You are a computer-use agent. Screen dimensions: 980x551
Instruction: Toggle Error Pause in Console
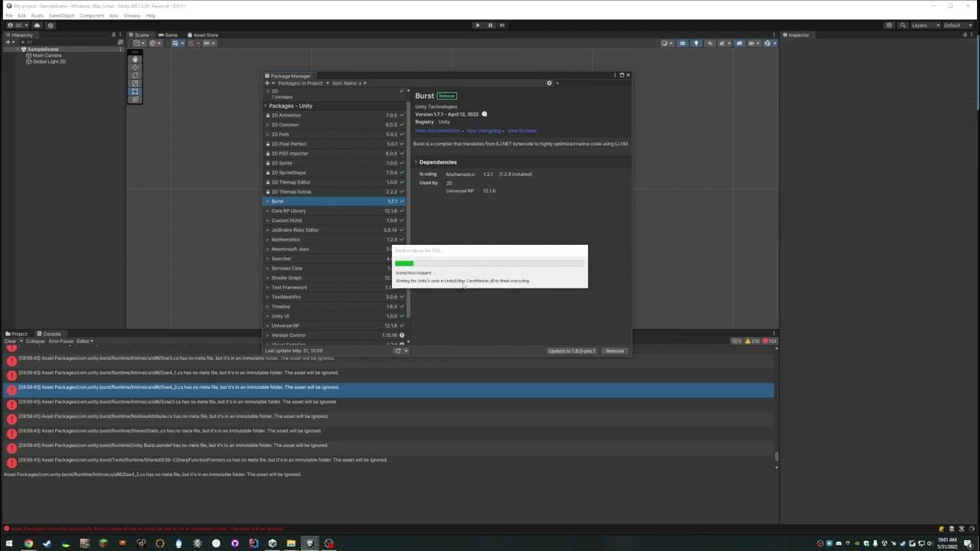pyautogui.click(x=60, y=341)
